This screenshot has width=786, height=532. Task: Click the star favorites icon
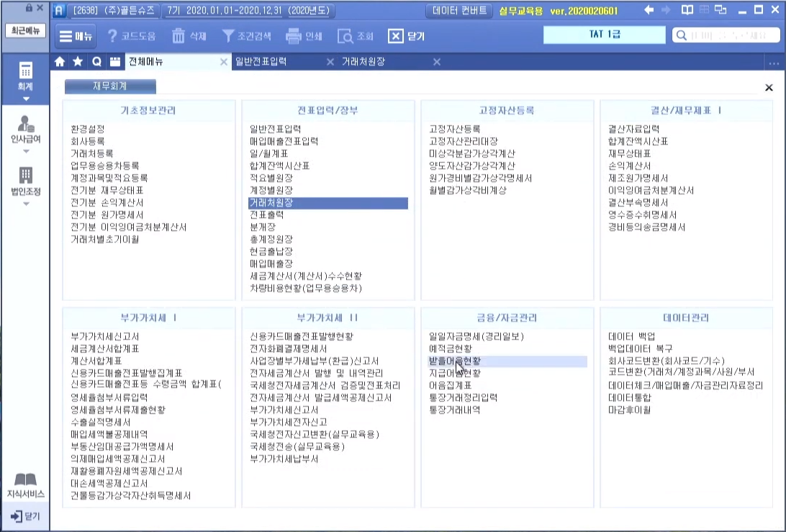[x=78, y=62]
